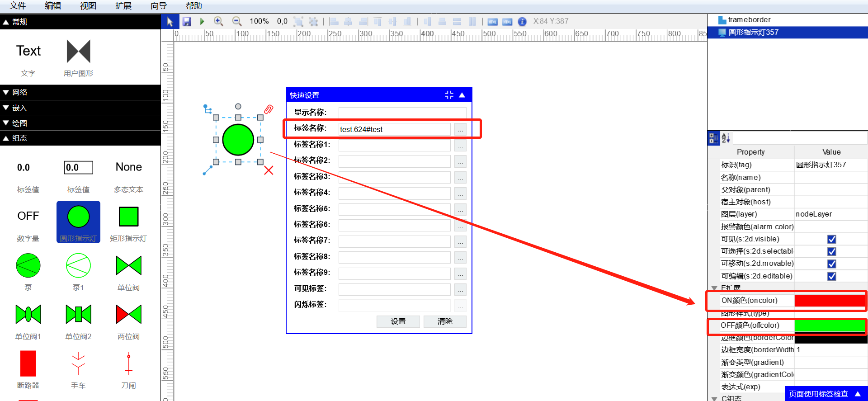
Task: Select the 手车 symbol
Action: 78,363
